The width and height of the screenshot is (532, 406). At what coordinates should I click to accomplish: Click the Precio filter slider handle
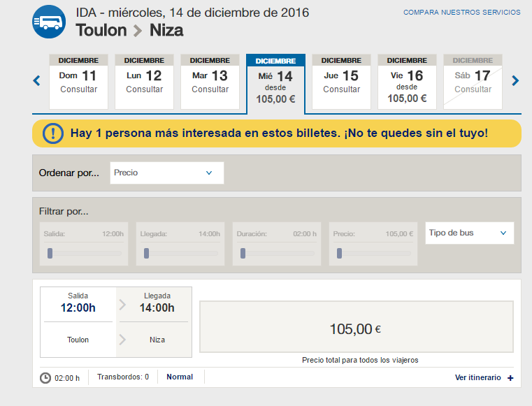(x=339, y=254)
